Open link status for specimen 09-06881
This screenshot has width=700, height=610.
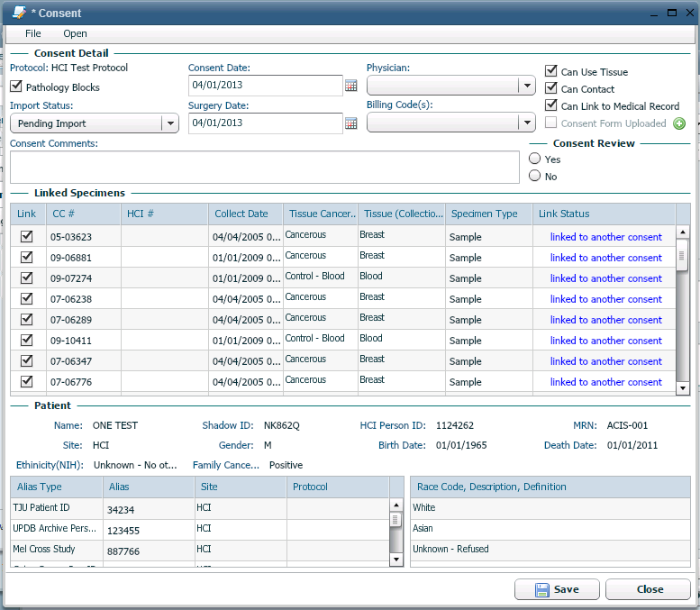(605, 258)
